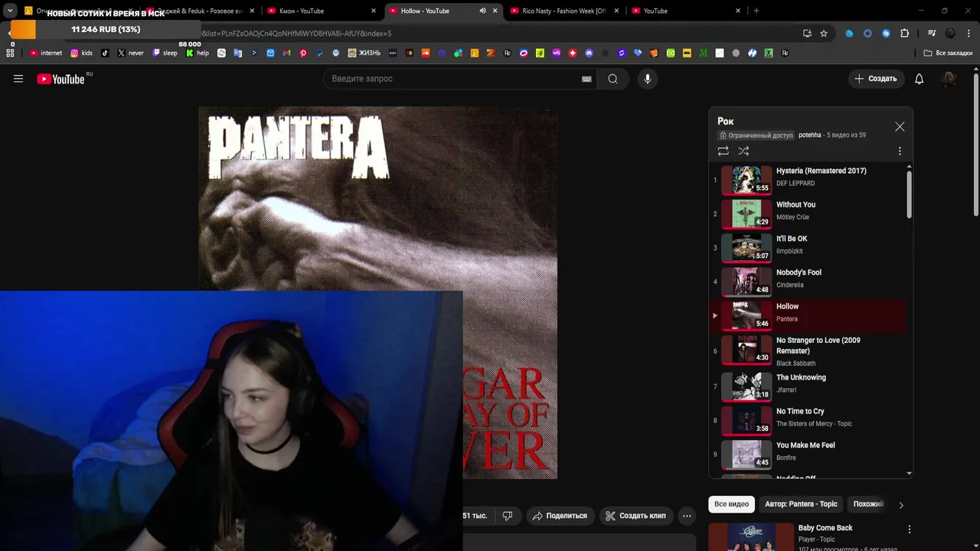This screenshot has height=551, width=980.
Task: Open the YouTube hamburger guide menu
Action: pos(18,79)
